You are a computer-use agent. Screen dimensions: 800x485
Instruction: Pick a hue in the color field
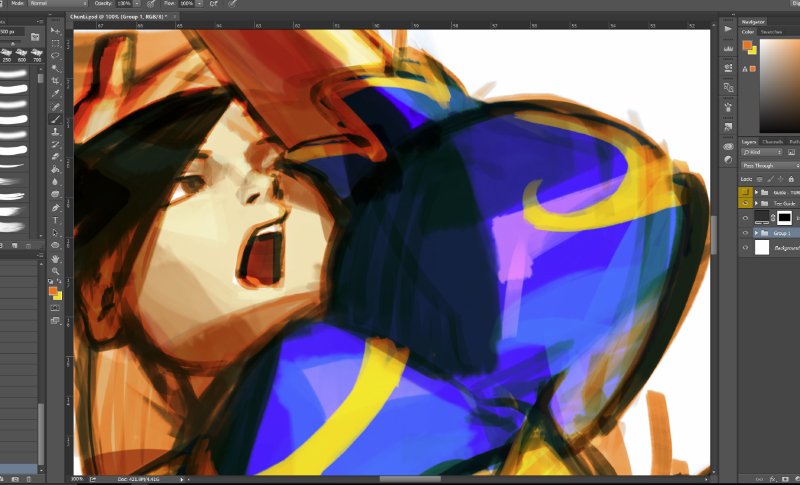point(780,87)
